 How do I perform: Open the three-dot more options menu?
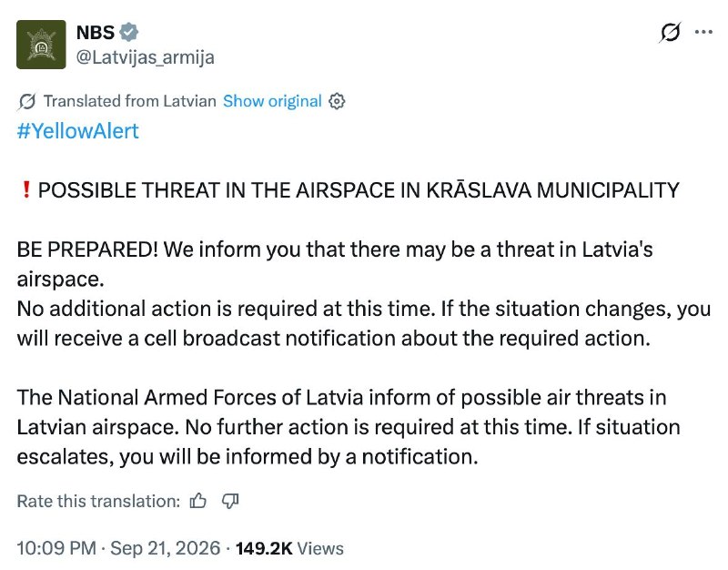point(703,32)
